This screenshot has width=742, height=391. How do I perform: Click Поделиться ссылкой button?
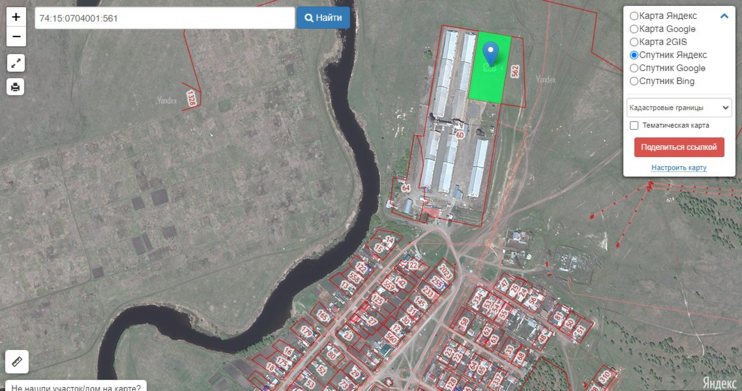click(679, 147)
